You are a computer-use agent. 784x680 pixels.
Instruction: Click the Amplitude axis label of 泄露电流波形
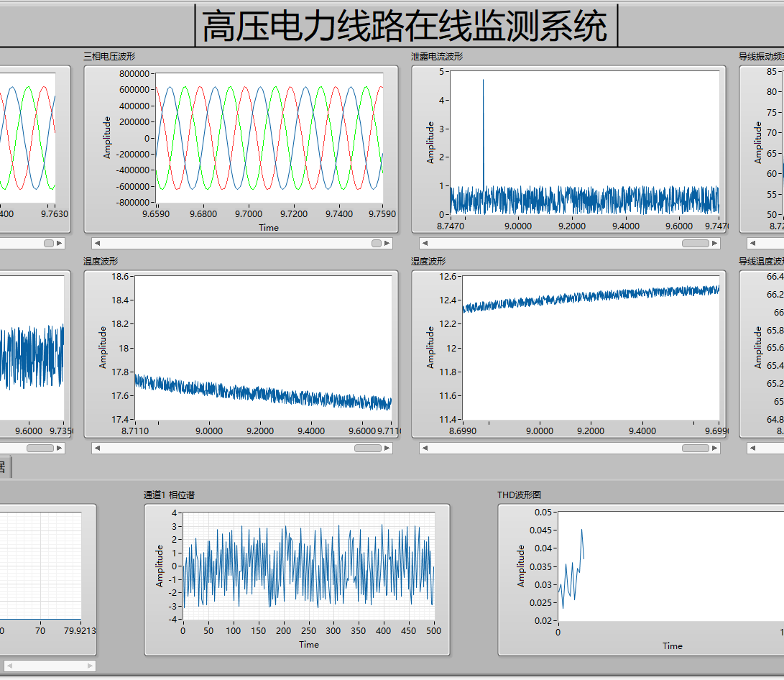pos(430,142)
